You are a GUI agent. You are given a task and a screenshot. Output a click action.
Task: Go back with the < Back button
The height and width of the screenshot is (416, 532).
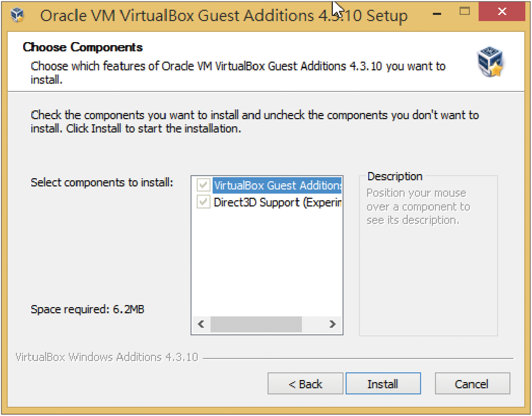305,384
